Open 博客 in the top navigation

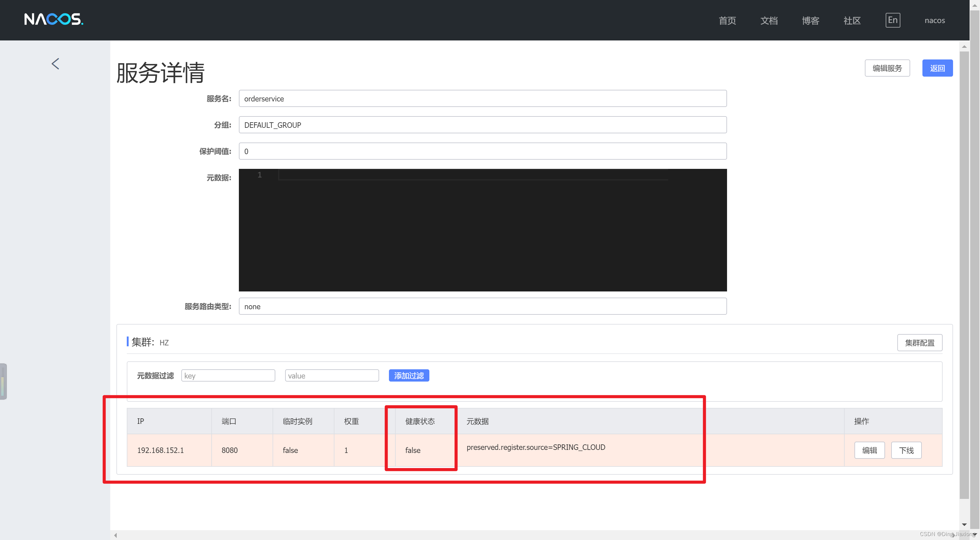[810, 21]
